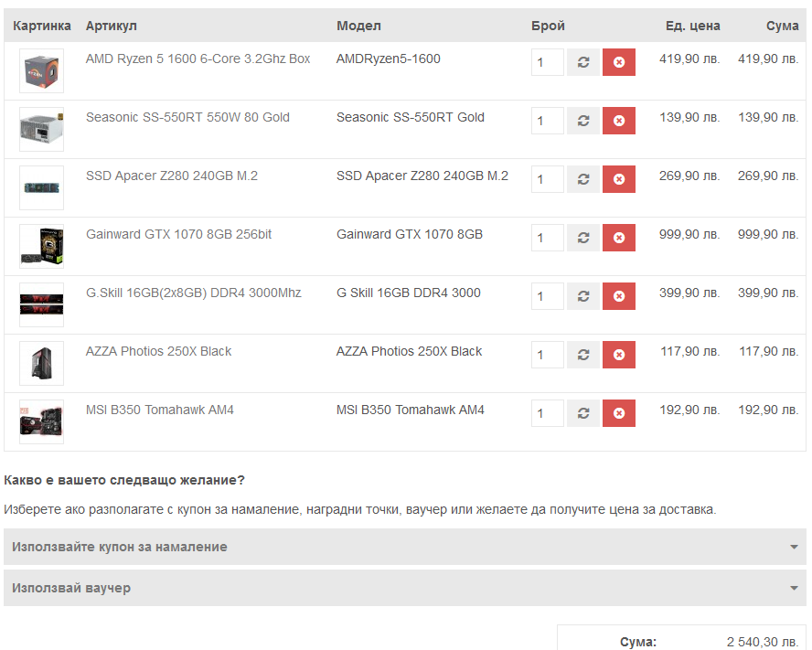Refresh quantity for SSD Apacer Z280

point(583,179)
